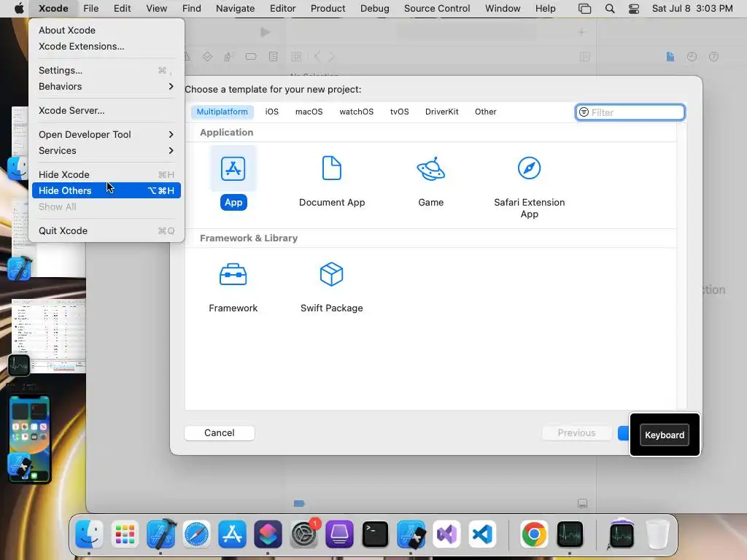Open Shortcuts app from the Dock

(268, 534)
